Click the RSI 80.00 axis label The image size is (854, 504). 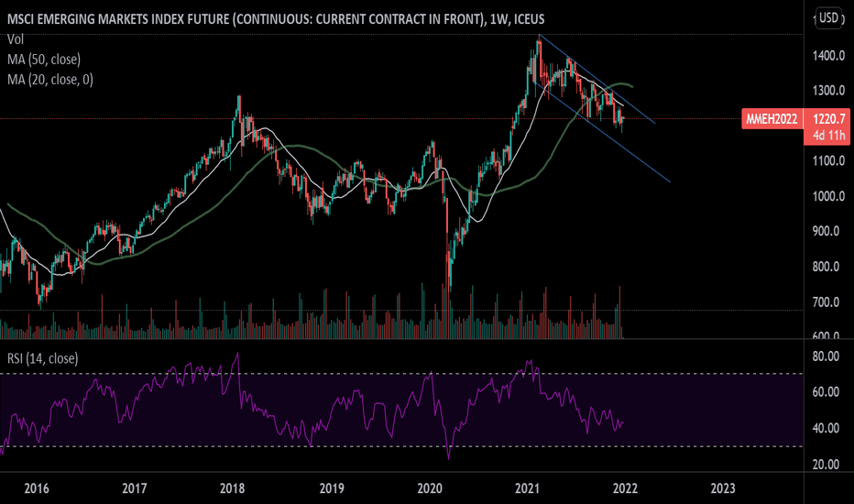826,356
